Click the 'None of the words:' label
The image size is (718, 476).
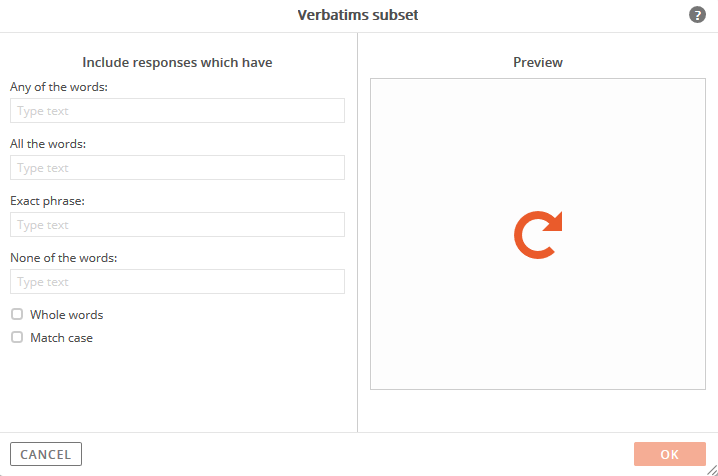64,258
